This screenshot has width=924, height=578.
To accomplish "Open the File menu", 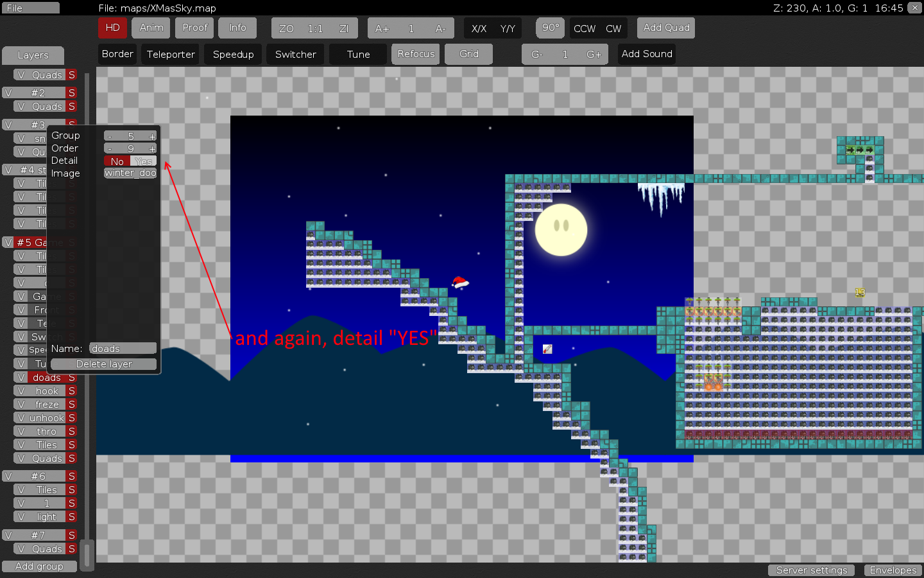I will (x=32, y=8).
